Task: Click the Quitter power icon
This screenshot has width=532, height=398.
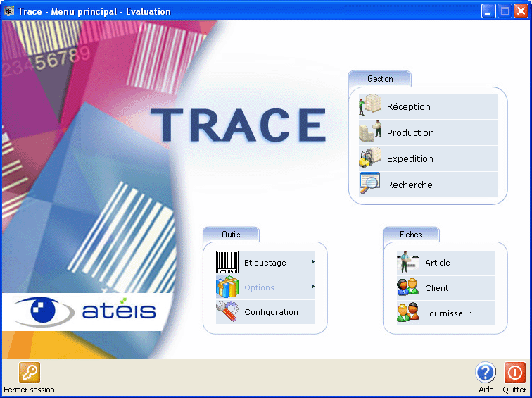Action: pos(514,373)
